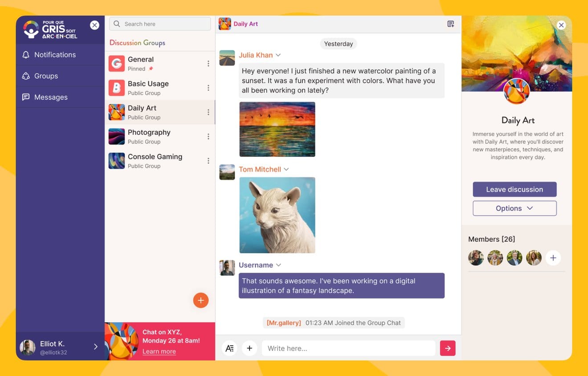Click the Daily Art round avatar in details panel
Image resolution: width=588 pixels, height=376 pixels.
pyautogui.click(x=517, y=91)
